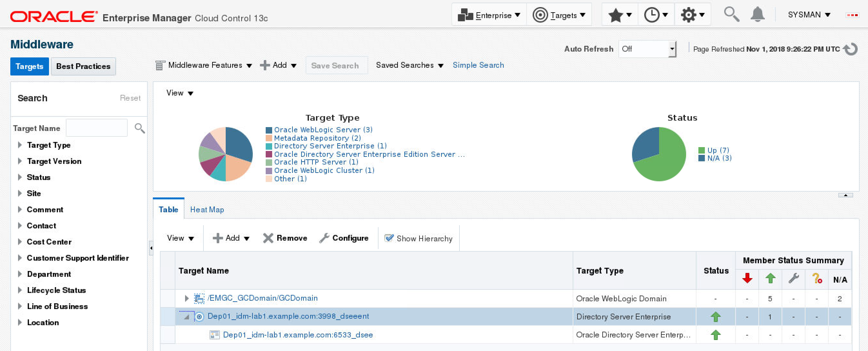Click the Simple Search link
Image resolution: width=868 pixels, height=351 pixels.
[478, 65]
